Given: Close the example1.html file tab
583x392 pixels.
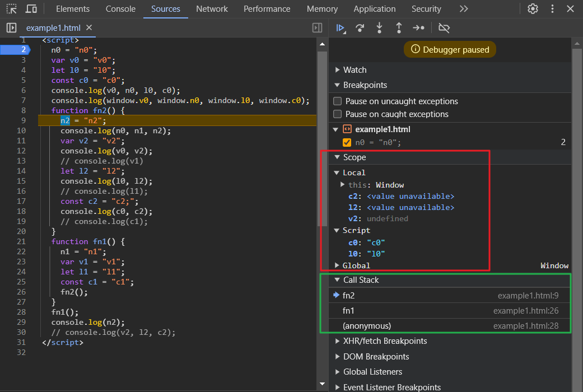Looking at the screenshot, I should (89, 27).
